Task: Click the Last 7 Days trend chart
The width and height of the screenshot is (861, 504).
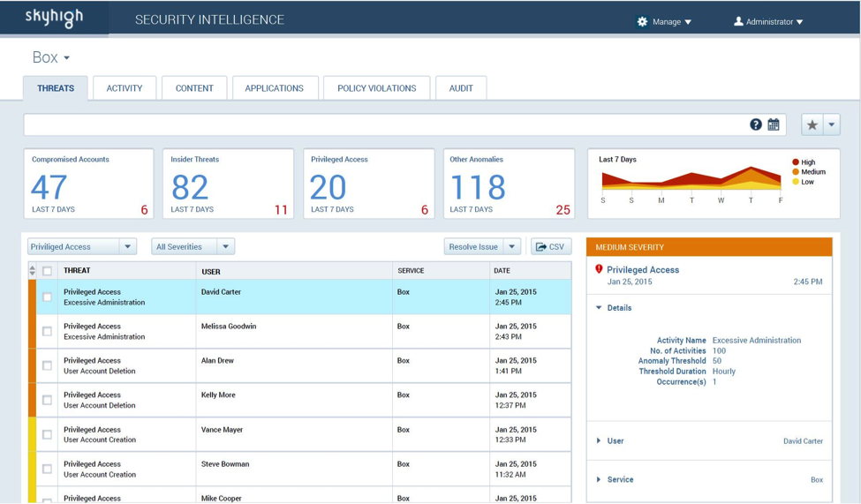Action: (x=691, y=180)
